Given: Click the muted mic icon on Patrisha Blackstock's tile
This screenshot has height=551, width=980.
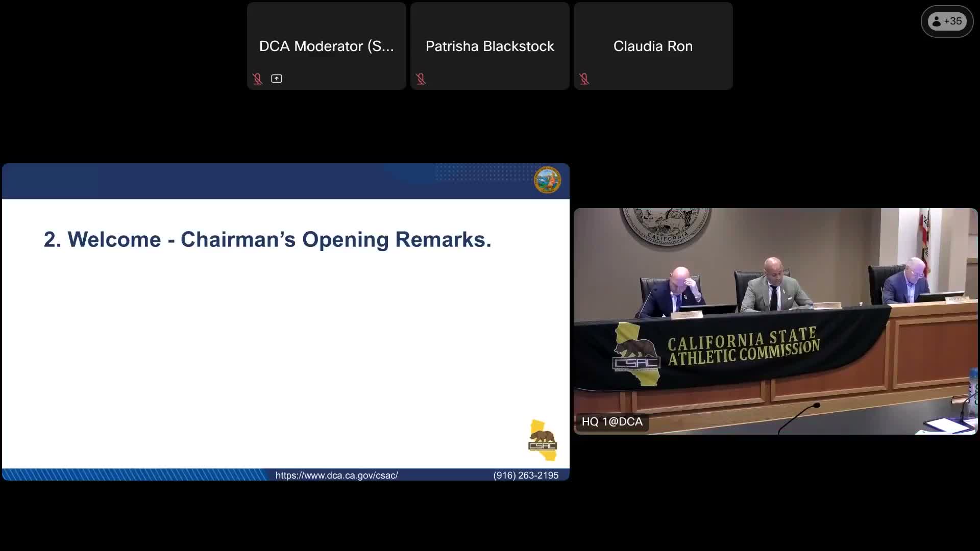Looking at the screenshot, I should click(421, 79).
